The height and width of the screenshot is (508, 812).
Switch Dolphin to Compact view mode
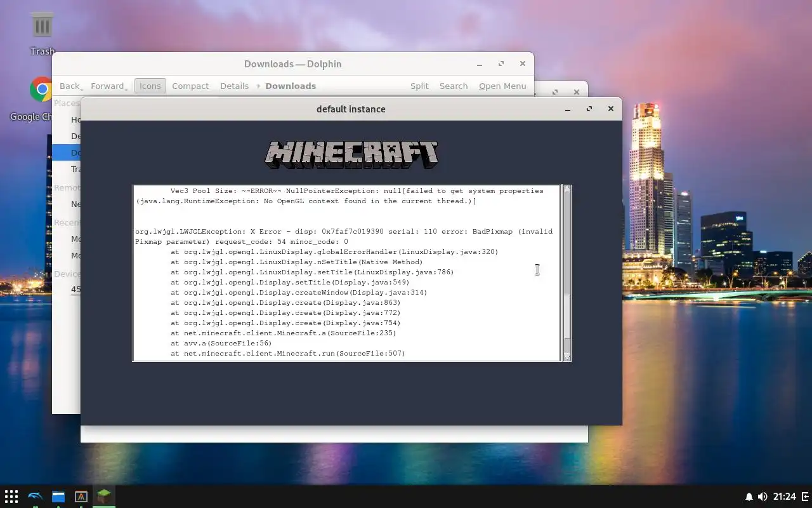tap(190, 86)
